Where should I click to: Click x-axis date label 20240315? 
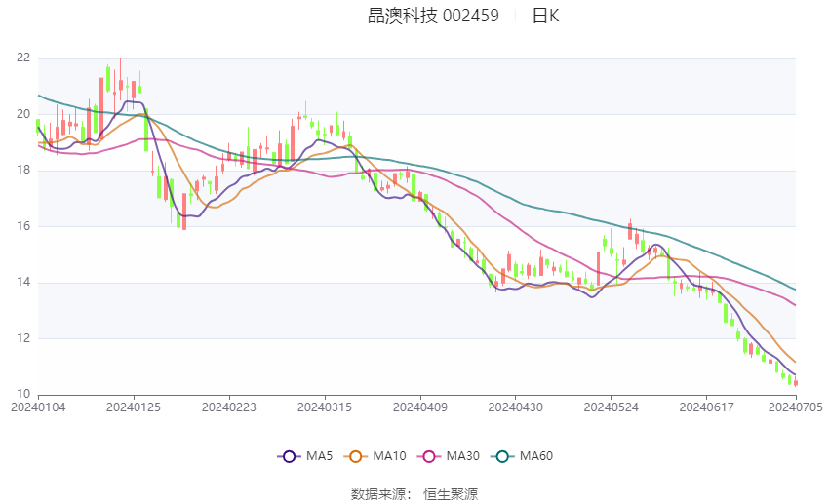point(325,407)
